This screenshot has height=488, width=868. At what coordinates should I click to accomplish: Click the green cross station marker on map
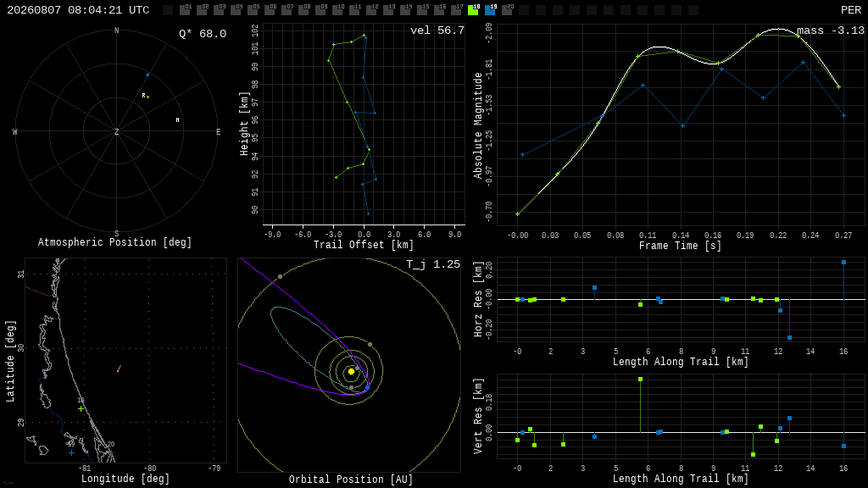pos(81,409)
